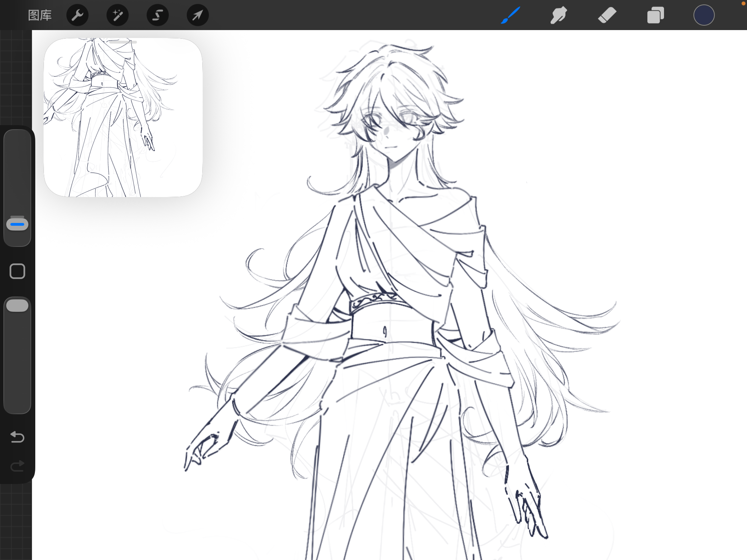Select the Eraser tool
The image size is (747, 560).
click(x=607, y=15)
